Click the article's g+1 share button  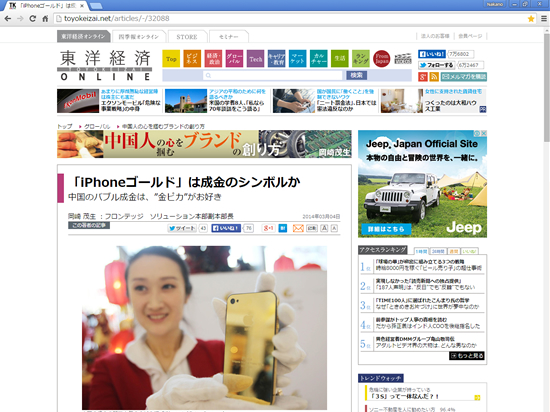[x=268, y=228]
